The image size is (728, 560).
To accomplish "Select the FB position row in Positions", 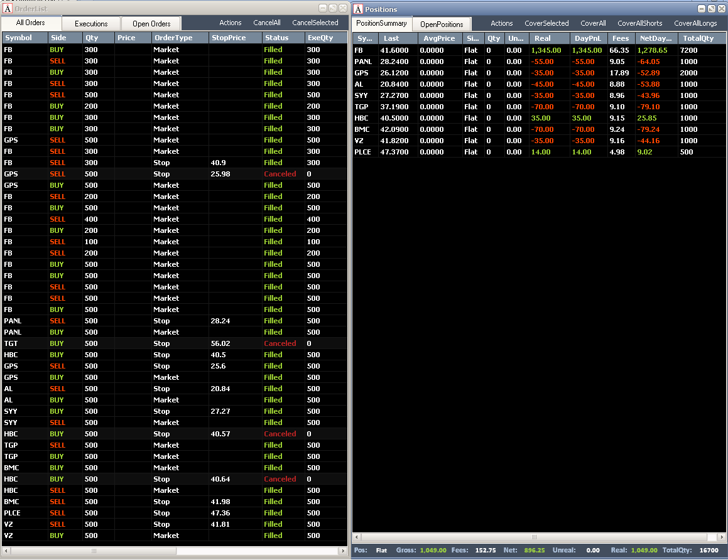I will [x=539, y=50].
